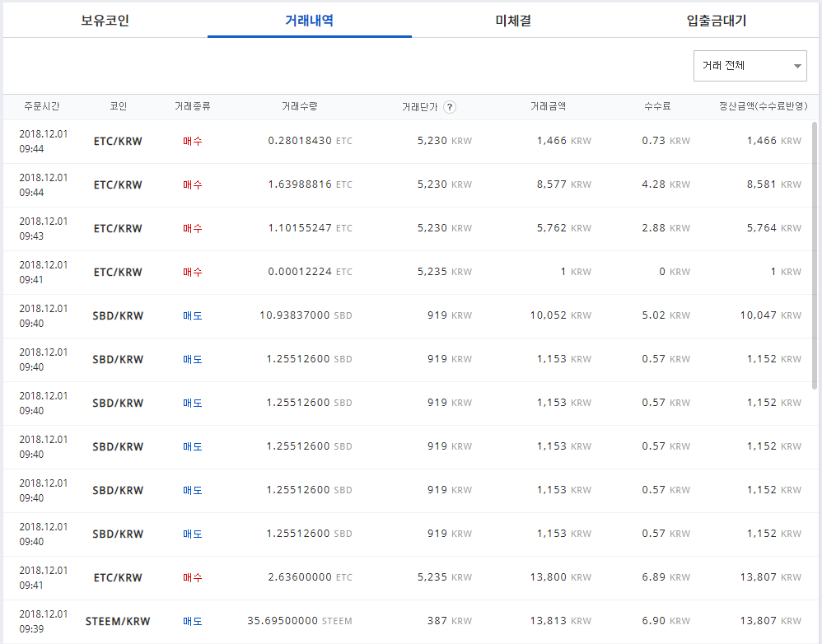822x644 pixels.
Task: Click the 매수 label in the 2.63600000 ETC row
Action: tap(193, 578)
